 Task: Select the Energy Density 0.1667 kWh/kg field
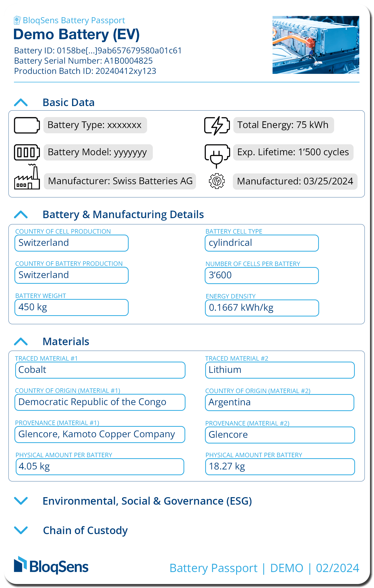[x=262, y=308]
